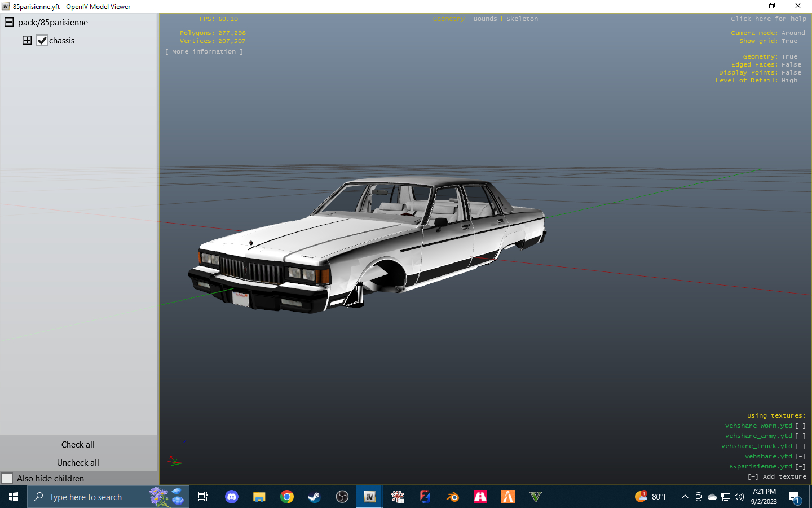Click the [+] Add texture icon
The image size is (812, 508).
753,476
